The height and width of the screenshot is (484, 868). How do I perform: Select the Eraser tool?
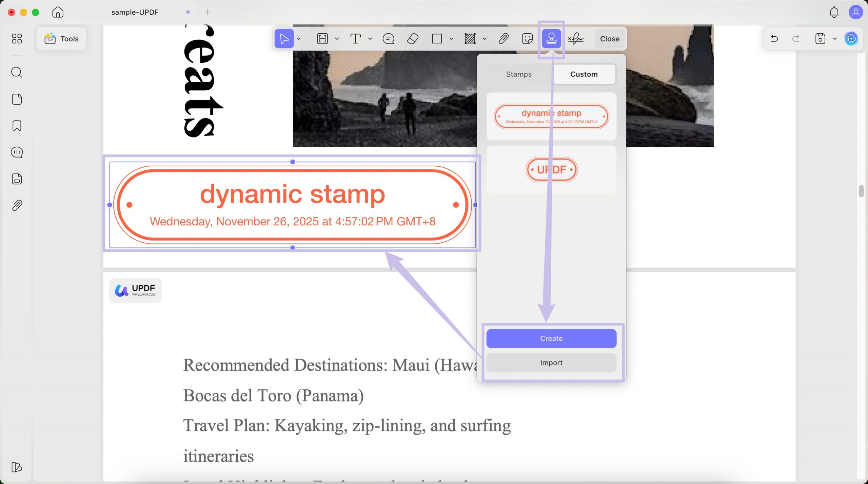click(413, 39)
